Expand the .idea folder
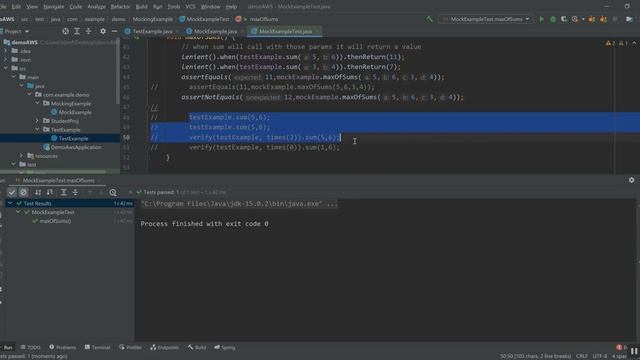Image resolution: width=640 pixels, height=360 pixels. [6, 51]
